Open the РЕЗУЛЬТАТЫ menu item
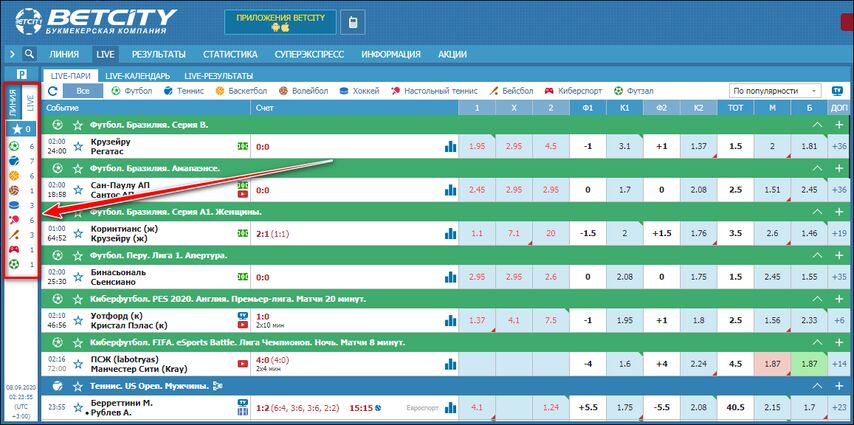The image size is (854, 425). 158,54
